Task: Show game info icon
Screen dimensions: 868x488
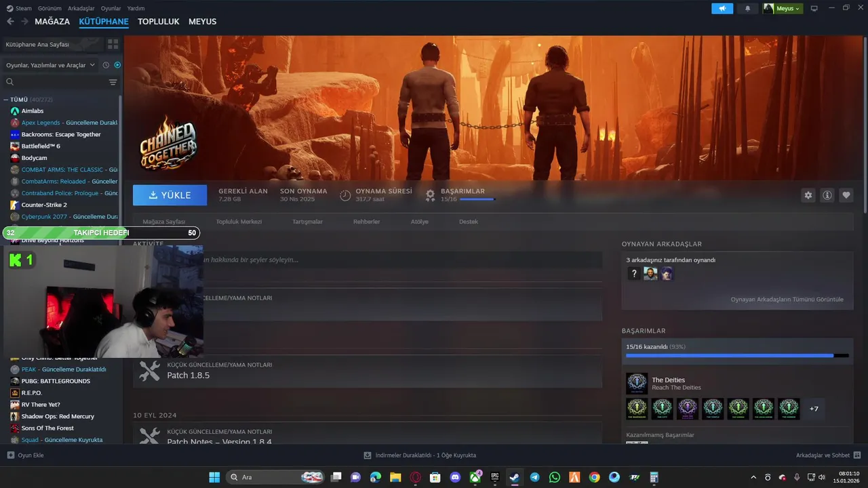Action: [x=827, y=195]
